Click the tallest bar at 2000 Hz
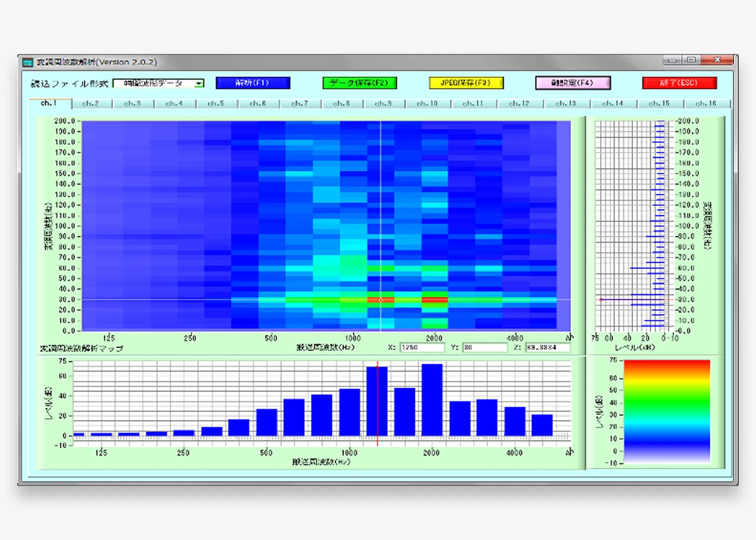The image size is (756, 540). 432,400
